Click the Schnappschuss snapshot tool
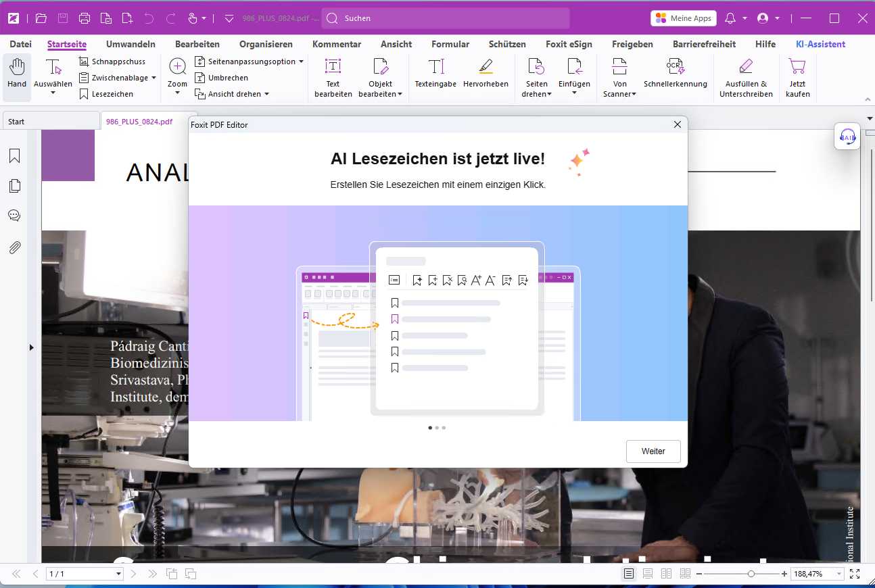Viewport: 875px width, 588px height. (x=112, y=62)
